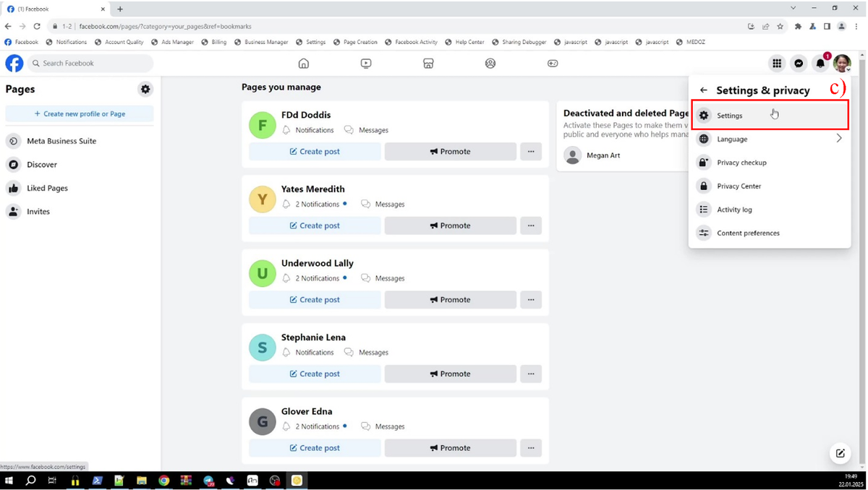Viewport: 868px width, 490px height.
Task: Open the FDd Doddis page avatar
Action: pyautogui.click(x=263, y=125)
